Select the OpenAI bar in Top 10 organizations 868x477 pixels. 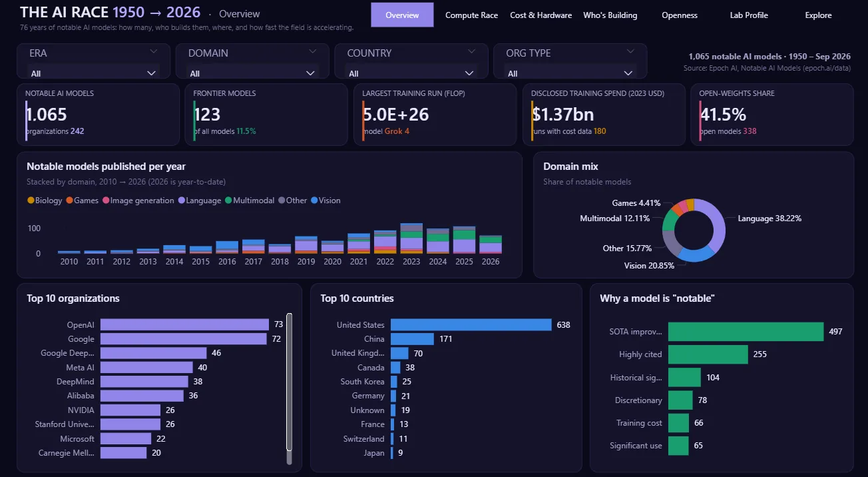pyautogui.click(x=184, y=324)
